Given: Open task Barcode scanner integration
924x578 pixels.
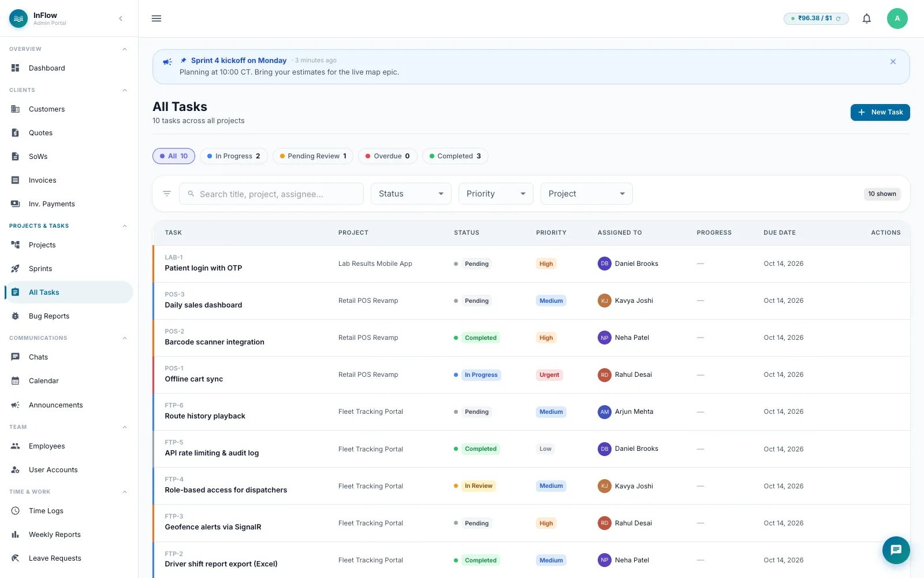Looking at the screenshot, I should click(x=214, y=342).
